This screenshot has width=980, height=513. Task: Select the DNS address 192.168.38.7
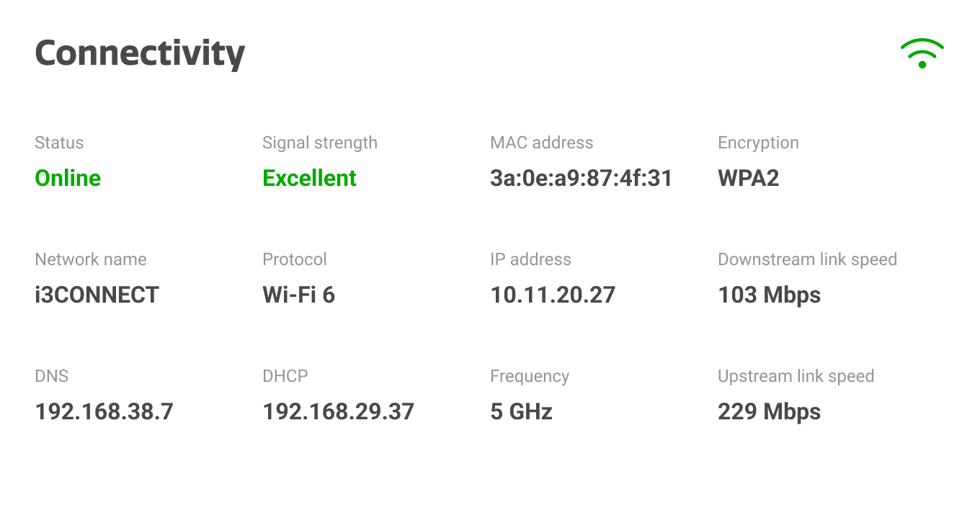click(104, 411)
